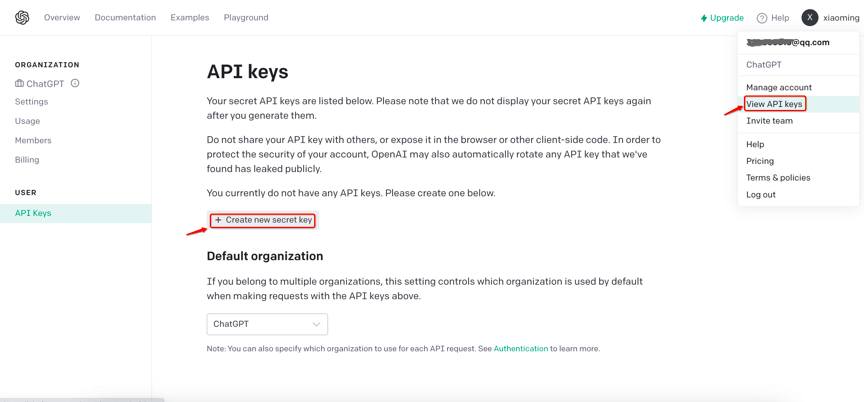Click the briefcase icon next to ChatGPT
The height and width of the screenshot is (402, 864).
click(19, 84)
